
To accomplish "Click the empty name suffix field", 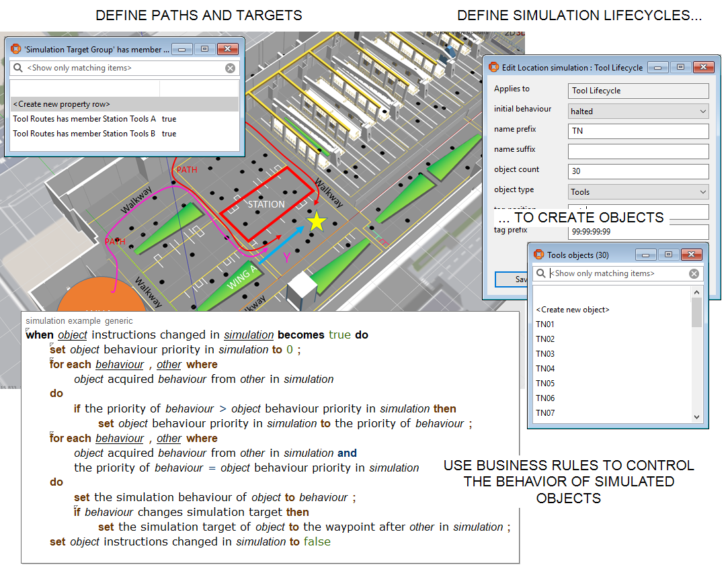I will (x=639, y=151).
